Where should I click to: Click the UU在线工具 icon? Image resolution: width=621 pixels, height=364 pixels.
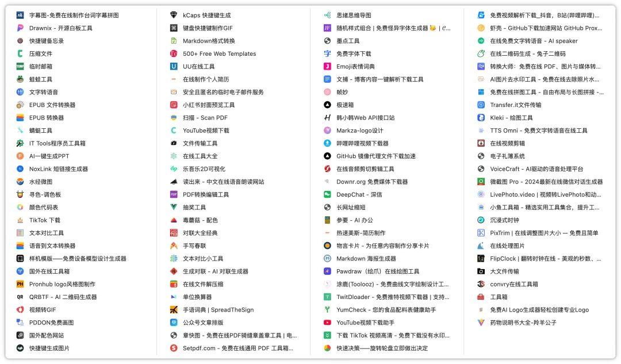point(174,67)
